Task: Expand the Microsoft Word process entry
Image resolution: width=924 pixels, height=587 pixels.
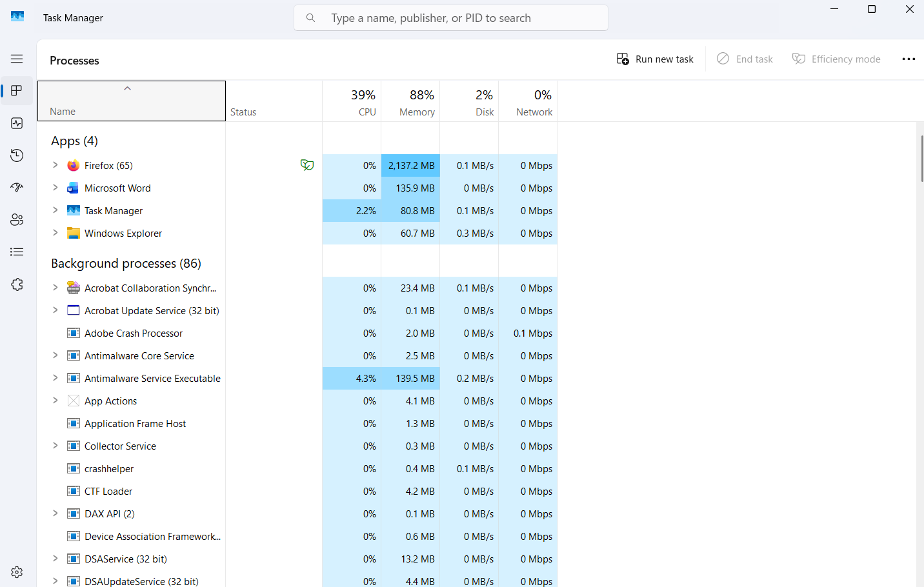Action: coord(55,188)
